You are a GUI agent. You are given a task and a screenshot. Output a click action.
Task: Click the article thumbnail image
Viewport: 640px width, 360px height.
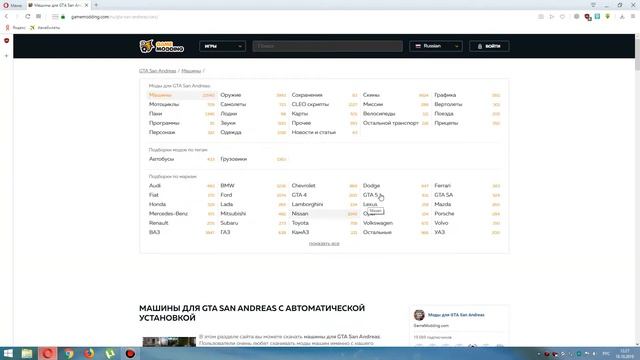click(169, 342)
